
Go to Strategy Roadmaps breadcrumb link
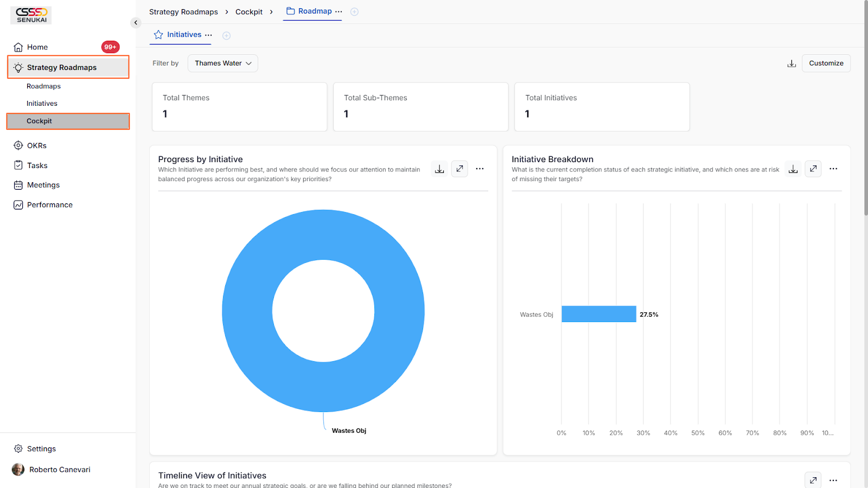coord(183,12)
